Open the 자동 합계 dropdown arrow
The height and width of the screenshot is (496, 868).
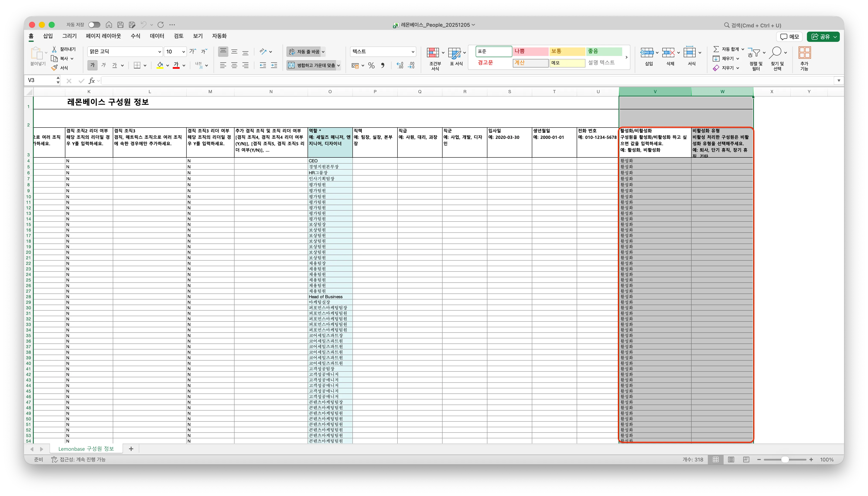743,49
